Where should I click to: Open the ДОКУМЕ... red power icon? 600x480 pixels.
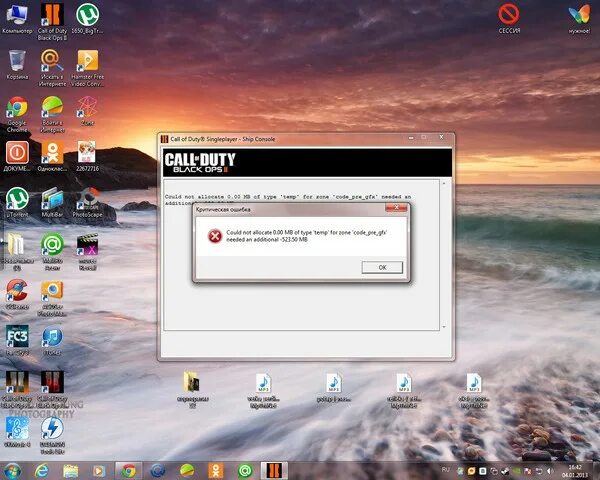coord(17,156)
